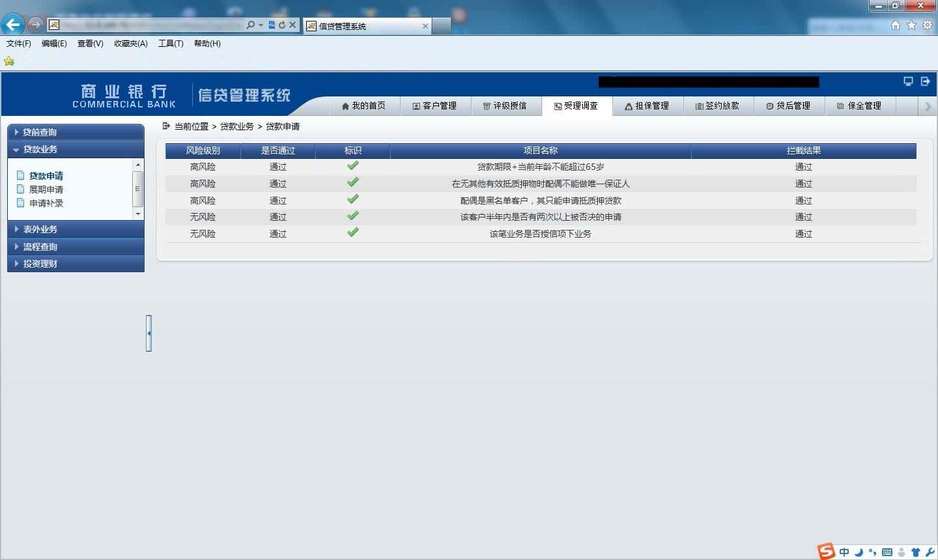Viewport: 938px width, 560px height.
Task: Open the 查看(V) menu
Action: click(91, 44)
